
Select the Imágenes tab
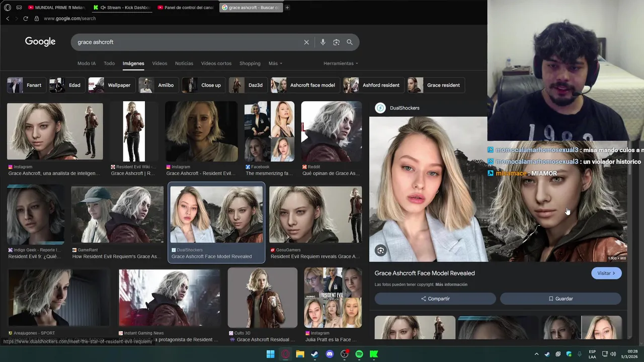133,63
